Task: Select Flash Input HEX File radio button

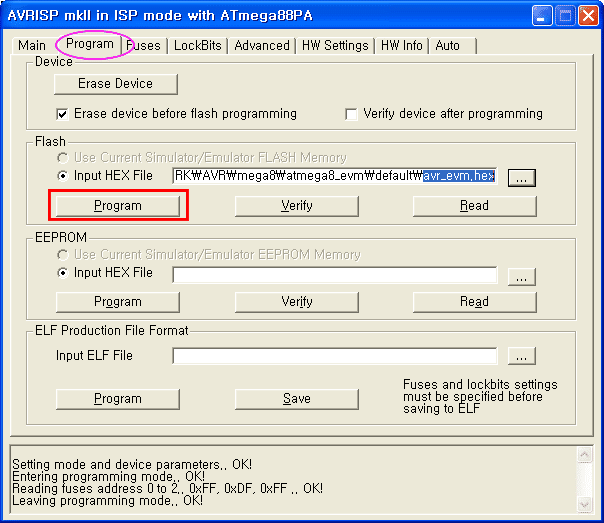Action: (62, 176)
